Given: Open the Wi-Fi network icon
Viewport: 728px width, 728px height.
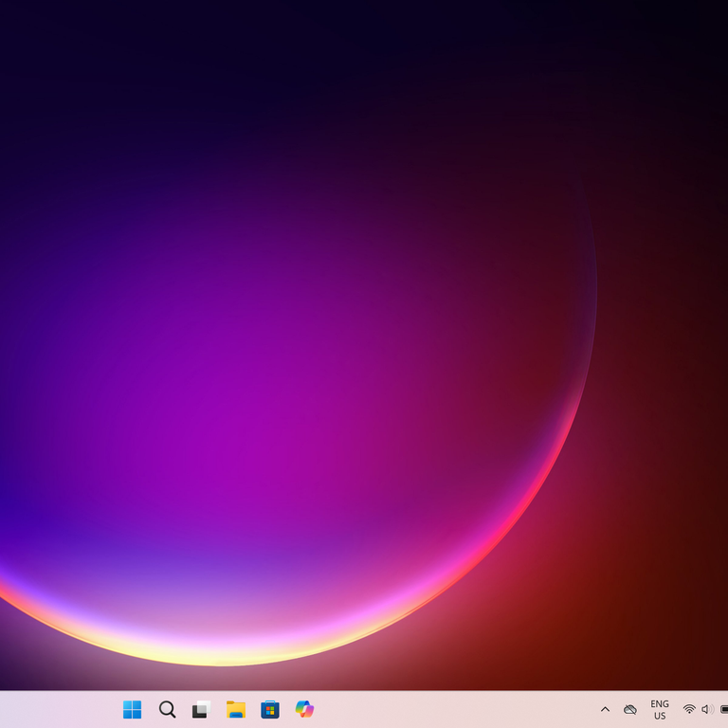Looking at the screenshot, I should (689, 709).
